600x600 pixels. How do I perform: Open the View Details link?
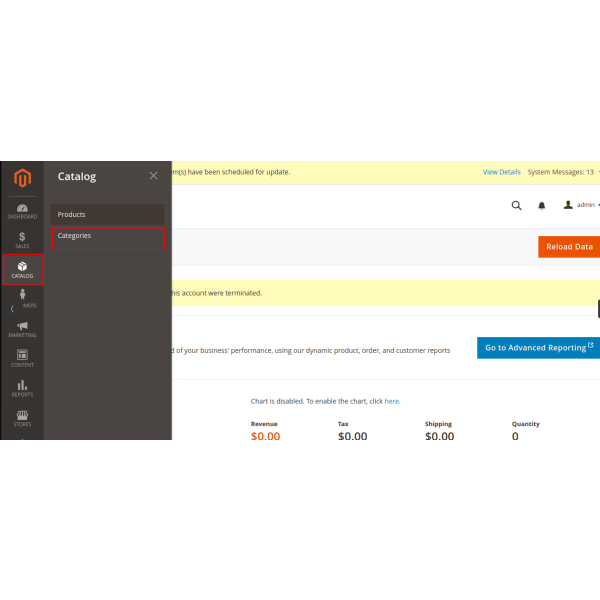pyautogui.click(x=502, y=172)
